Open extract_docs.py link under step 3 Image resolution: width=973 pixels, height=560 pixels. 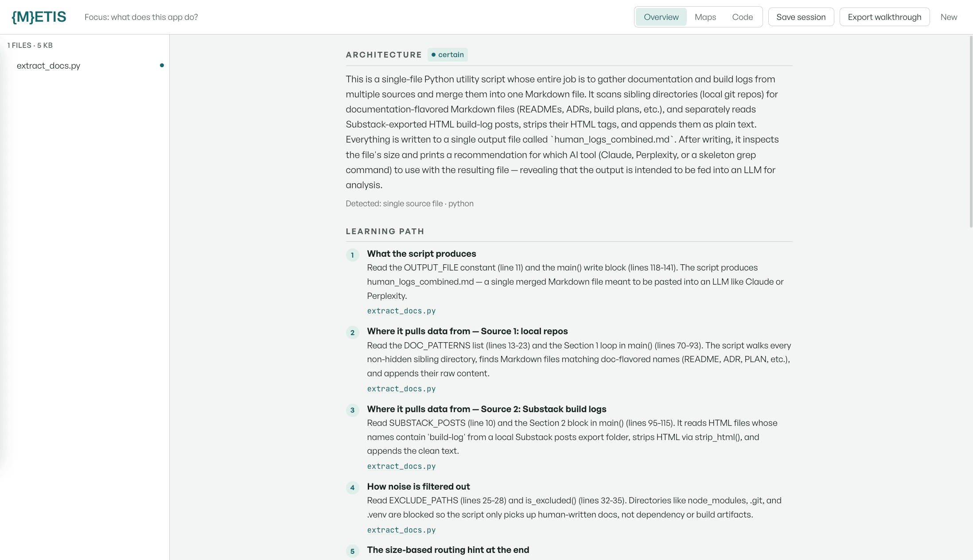point(401,466)
